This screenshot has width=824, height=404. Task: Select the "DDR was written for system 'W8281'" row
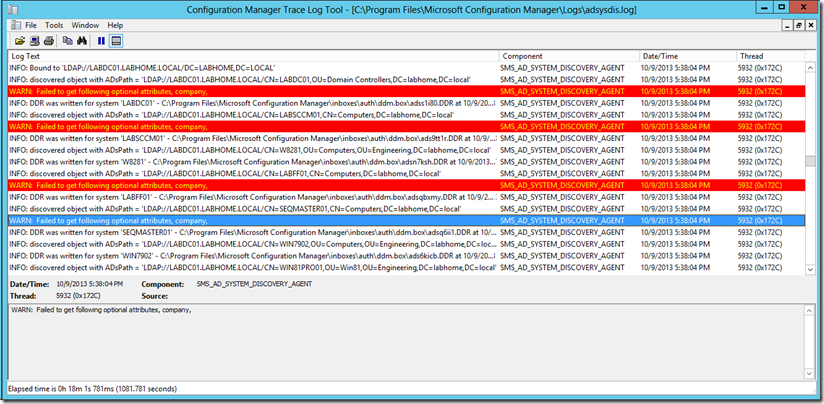pos(406,161)
